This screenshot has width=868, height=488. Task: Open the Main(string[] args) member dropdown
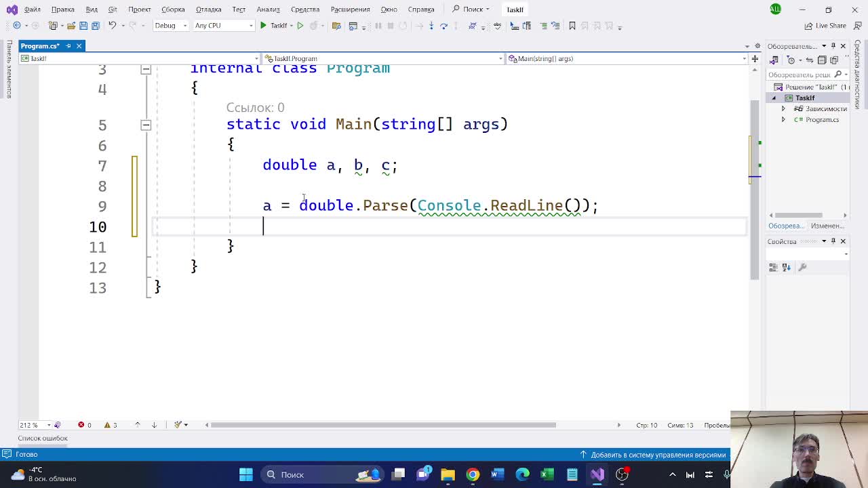coord(627,59)
